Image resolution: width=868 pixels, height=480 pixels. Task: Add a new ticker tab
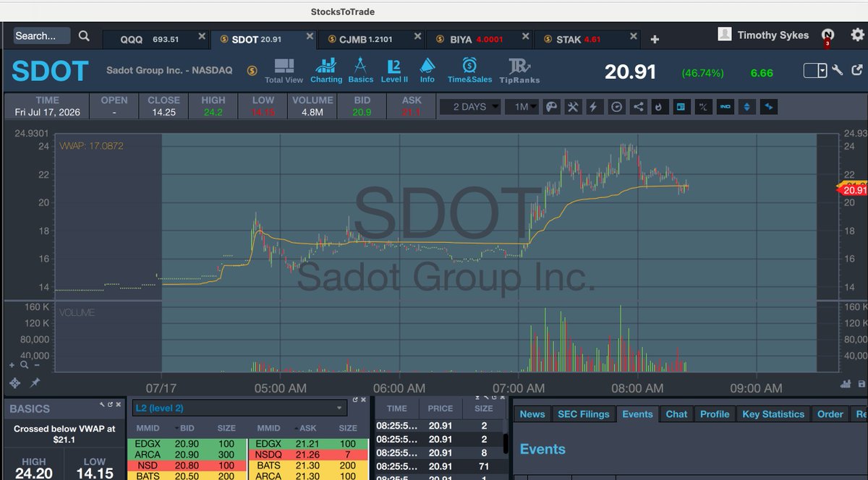click(x=655, y=40)
